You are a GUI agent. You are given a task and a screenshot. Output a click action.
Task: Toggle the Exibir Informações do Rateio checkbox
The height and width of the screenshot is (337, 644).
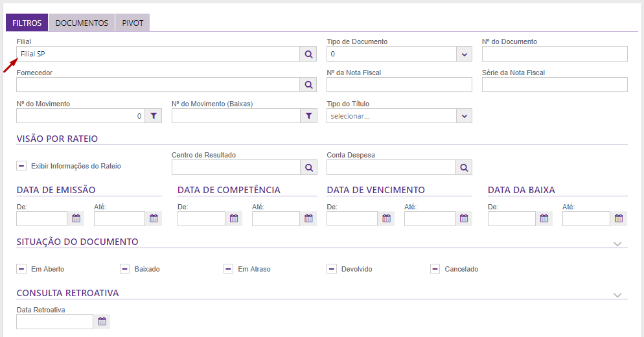coord(21,166)
